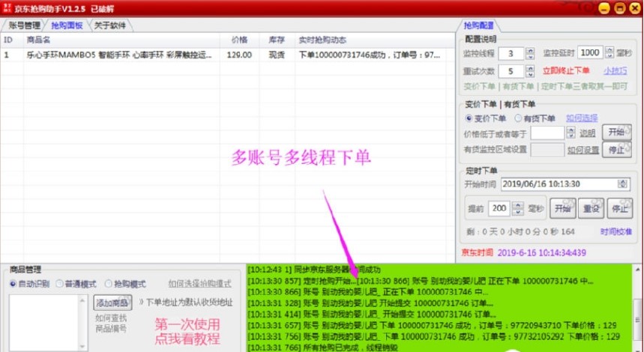Click the 重设 reset button in 定时下单

pyautogui.click(x=591, y=208)
